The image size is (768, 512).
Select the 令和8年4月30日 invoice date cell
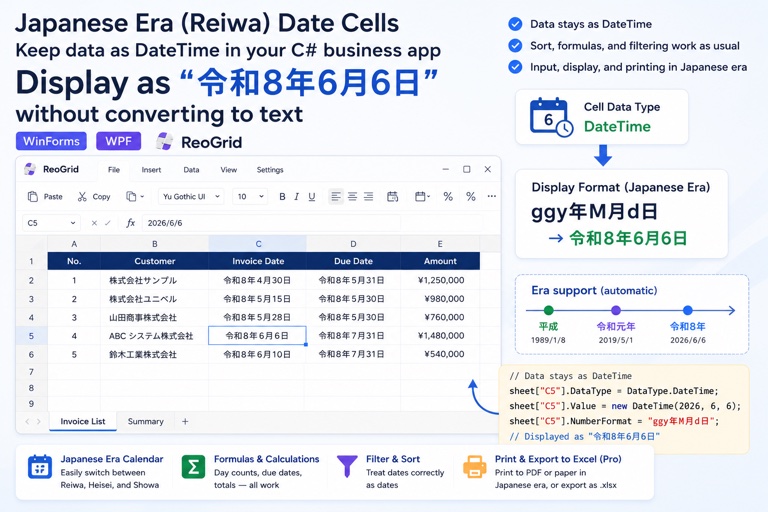point(257,280)
